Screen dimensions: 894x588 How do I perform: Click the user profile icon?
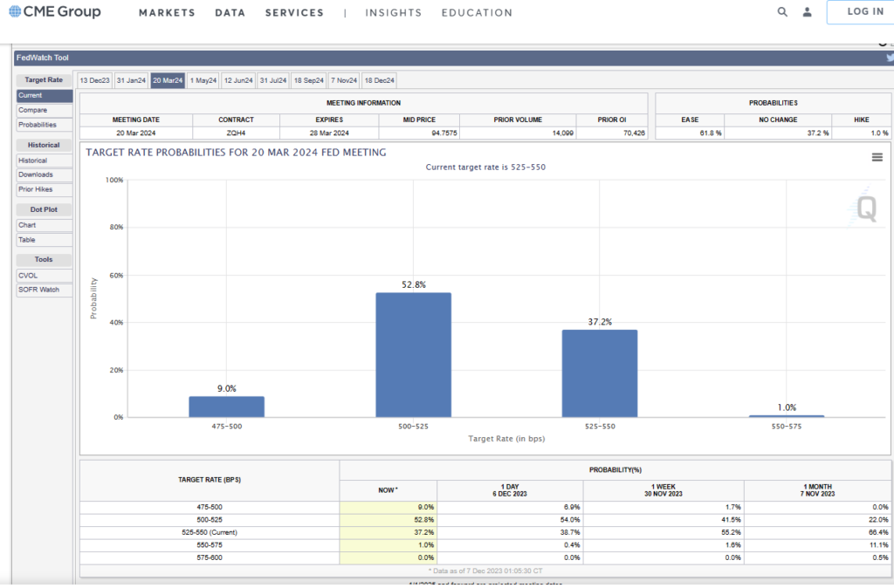(807, 12)
